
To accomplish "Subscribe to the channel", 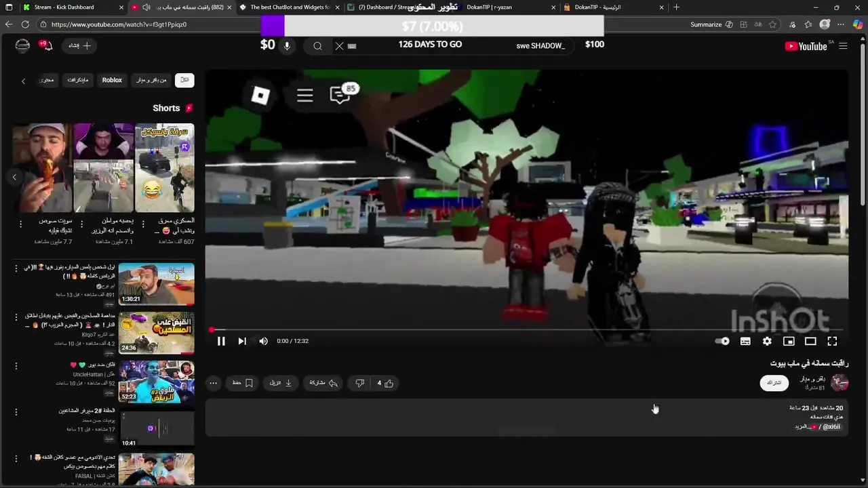I will tap(774, 383).
